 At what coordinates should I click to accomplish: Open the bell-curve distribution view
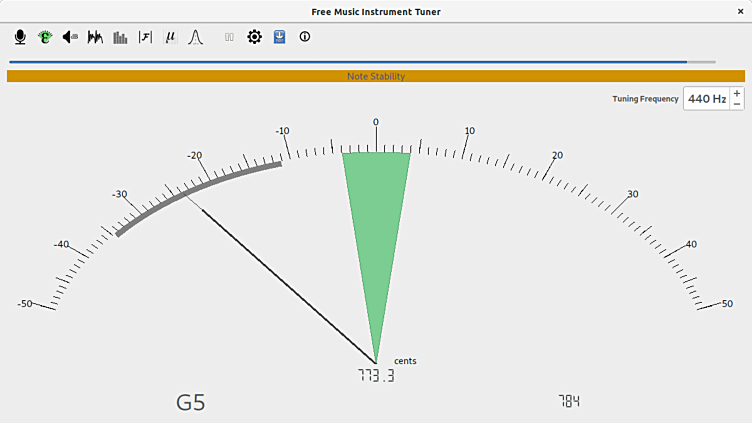(x=196, y=37)
